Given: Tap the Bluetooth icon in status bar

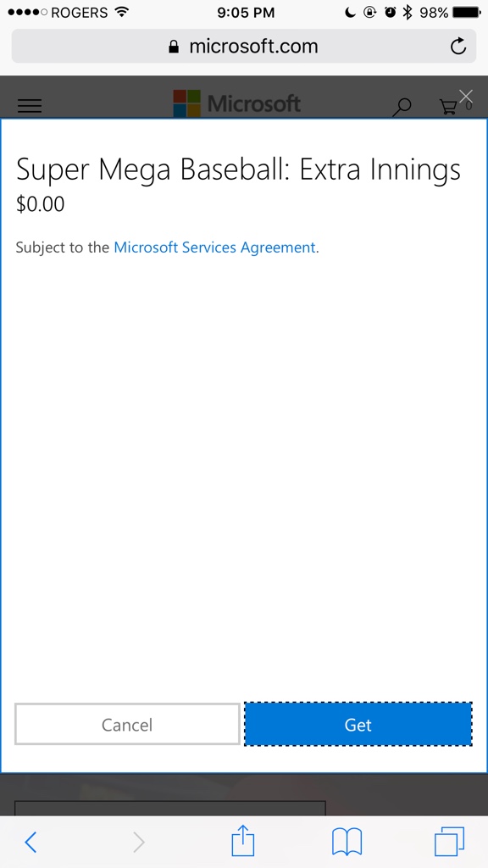Looking at the screenshot, I should point(408,12).
